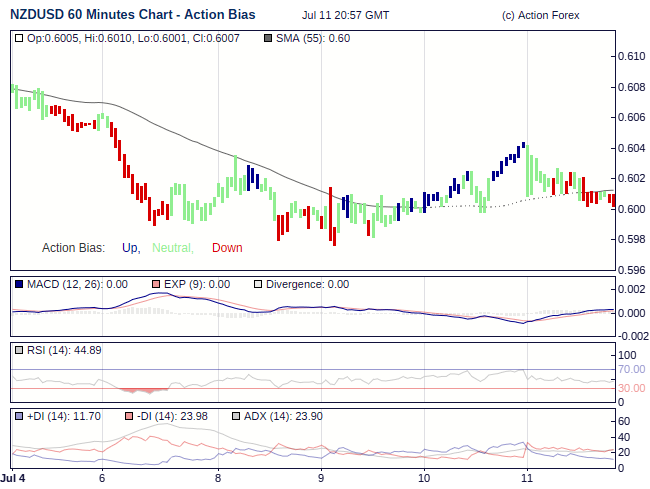Select the 'Neutral' Action Bias label

point(172,248)
